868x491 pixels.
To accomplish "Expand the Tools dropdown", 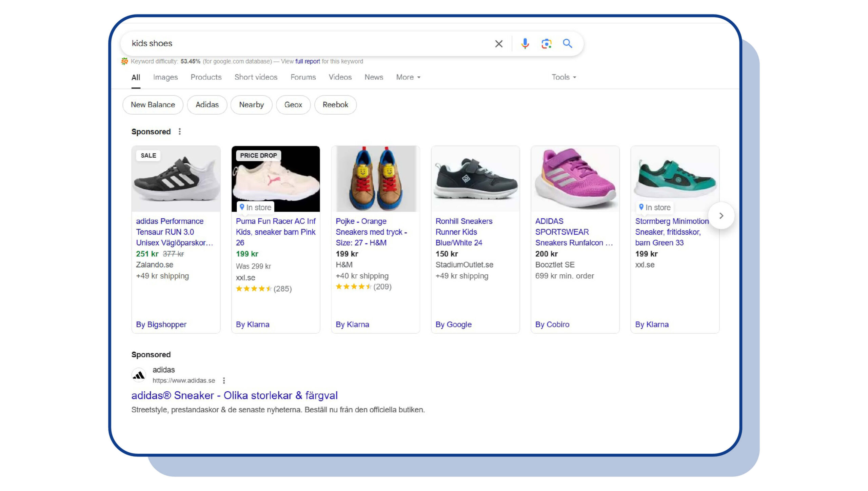I will [x=564, y=77].
